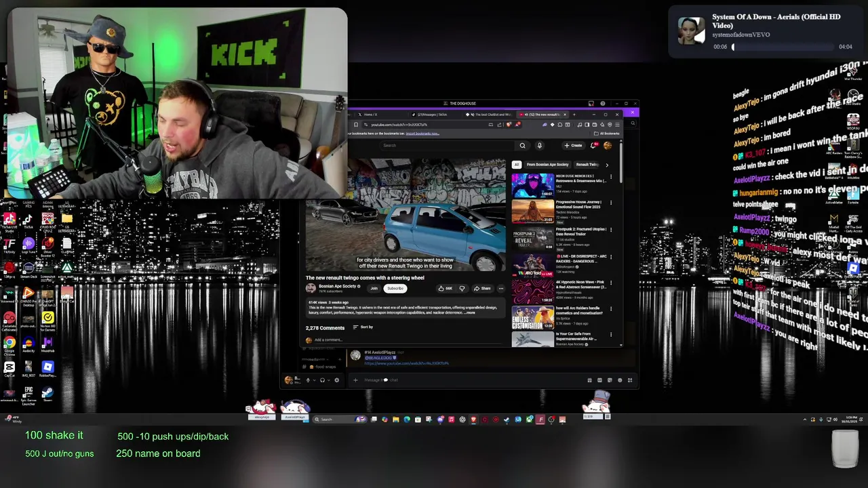Open taskbar clock and date
This screenshot has height=488, width=868.
[850, 420]
